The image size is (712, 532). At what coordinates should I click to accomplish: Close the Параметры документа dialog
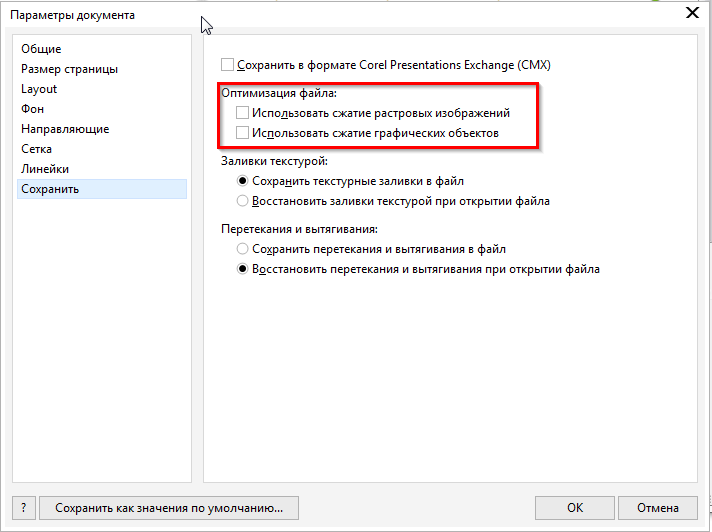pos(690,13)
